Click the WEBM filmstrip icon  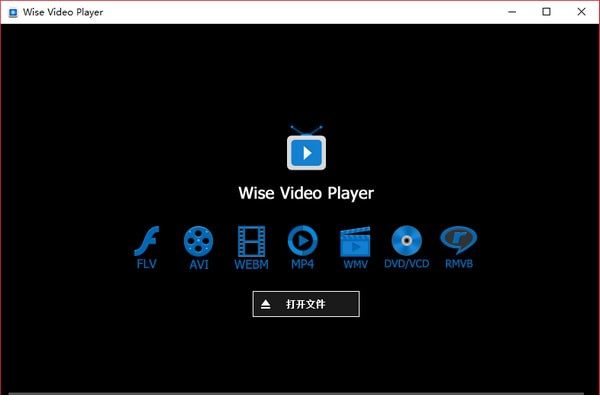point(251,241)
